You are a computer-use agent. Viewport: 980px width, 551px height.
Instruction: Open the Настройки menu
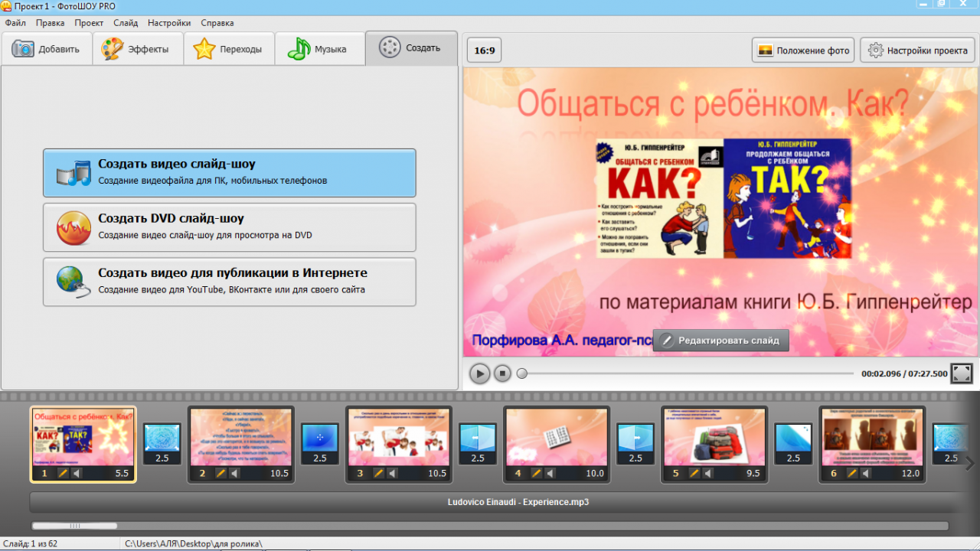click(x=169, y=23)
